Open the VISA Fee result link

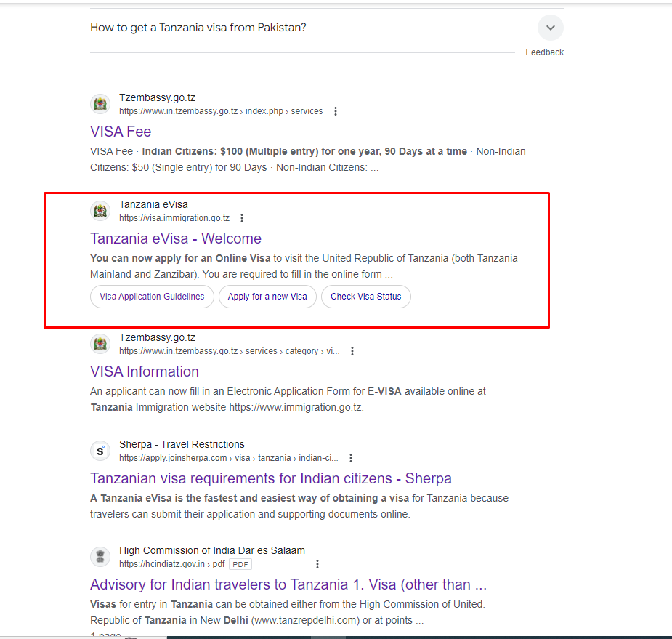(x=121, y=132)
